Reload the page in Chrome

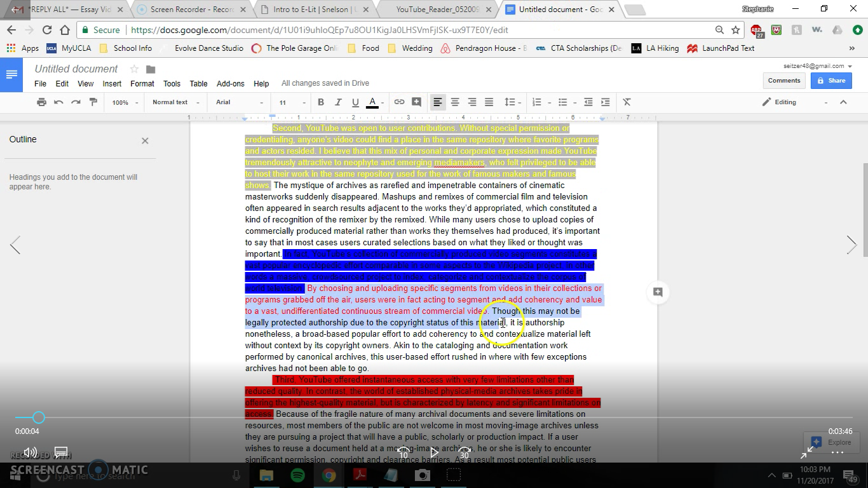tap(47, 30)
